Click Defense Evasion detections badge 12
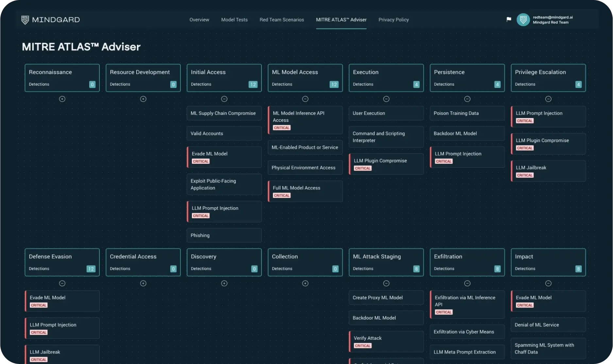 (91, 269)
